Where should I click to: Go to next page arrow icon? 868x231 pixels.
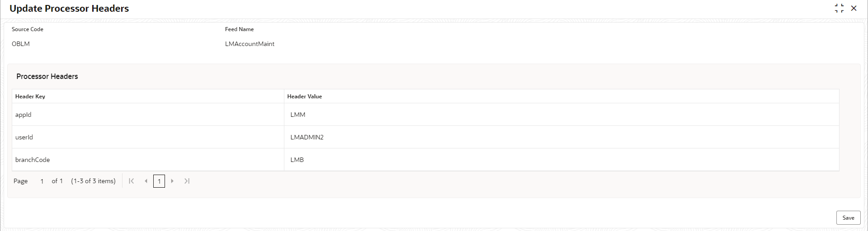point(172,181)
